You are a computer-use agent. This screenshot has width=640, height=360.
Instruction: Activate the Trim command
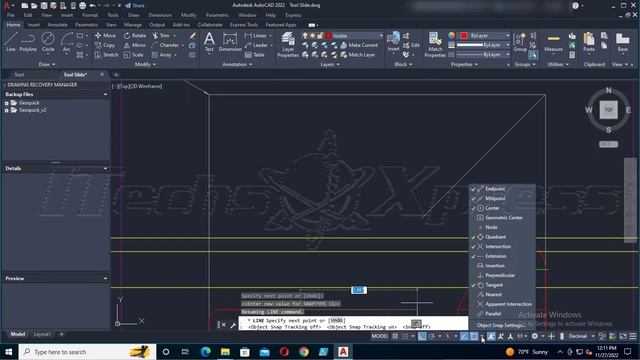pos(161,36)
